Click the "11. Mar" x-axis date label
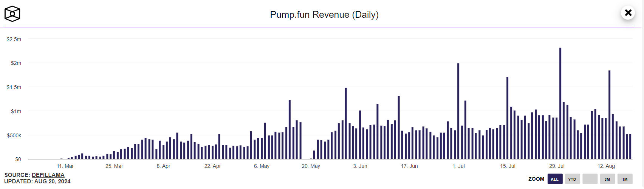This screenshot has width=644, height=189. [65, 166]
